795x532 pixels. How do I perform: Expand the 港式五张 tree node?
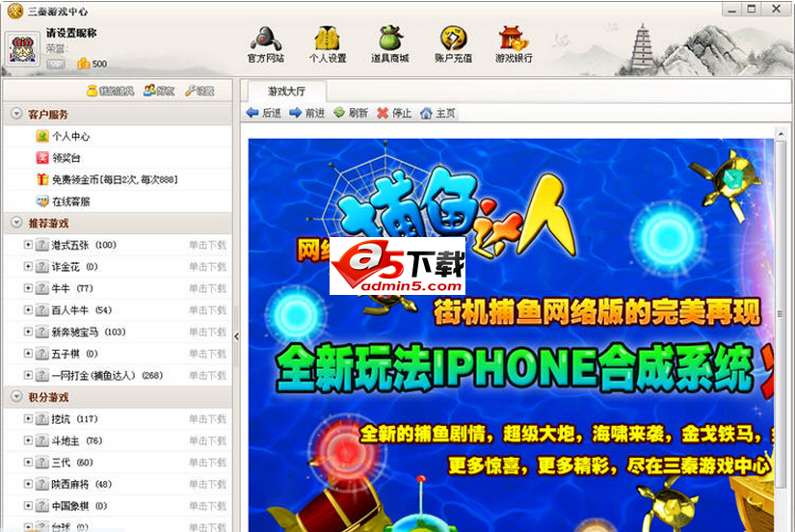click(x=28, y=245)
